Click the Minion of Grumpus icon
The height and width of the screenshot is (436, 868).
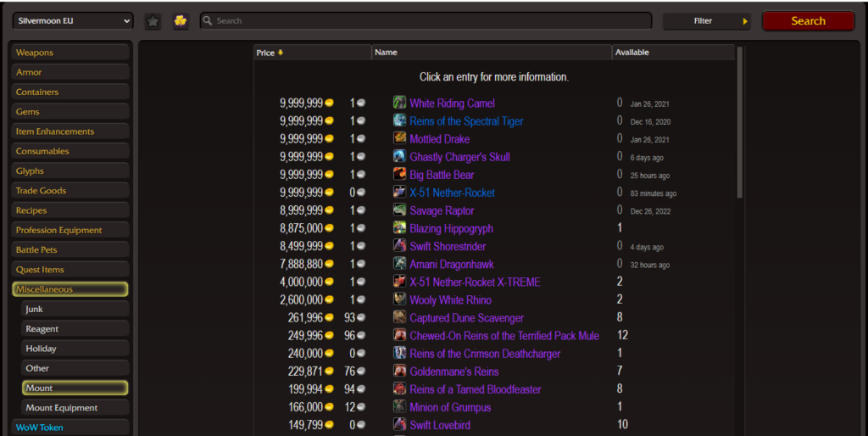coord(400,406)
